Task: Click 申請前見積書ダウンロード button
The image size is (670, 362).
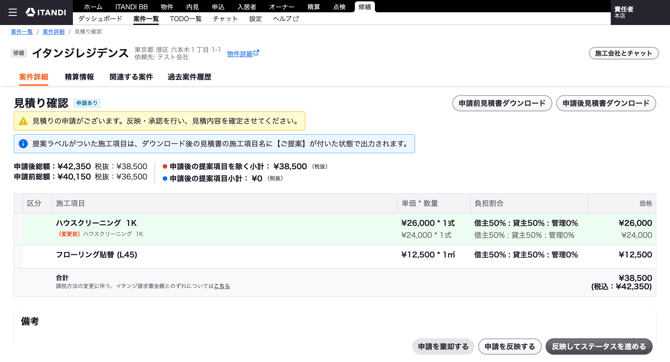Action: (502, 103)
